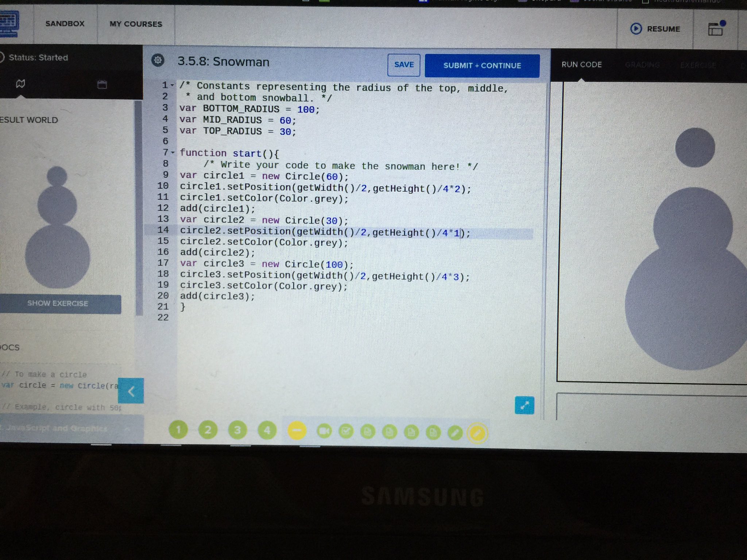747x560 pixels.
Task: Fold the start function at line 7
Action: coord(173,152)
